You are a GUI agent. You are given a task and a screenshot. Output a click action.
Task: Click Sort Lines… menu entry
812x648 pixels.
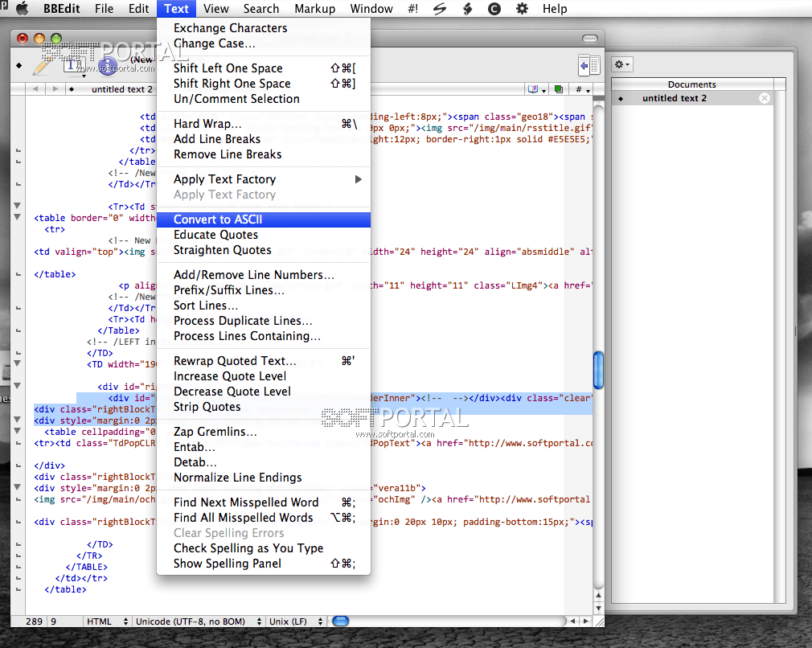tap(205, 306)
